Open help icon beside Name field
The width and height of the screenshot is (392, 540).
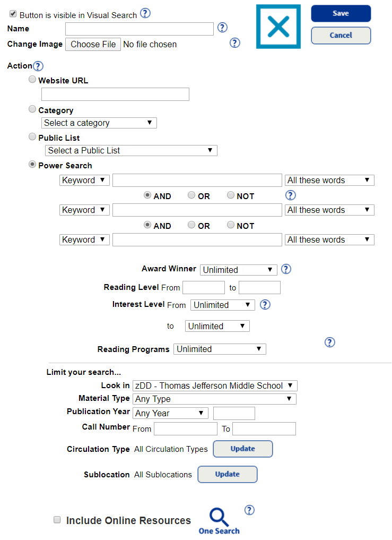tap(222, 28)
